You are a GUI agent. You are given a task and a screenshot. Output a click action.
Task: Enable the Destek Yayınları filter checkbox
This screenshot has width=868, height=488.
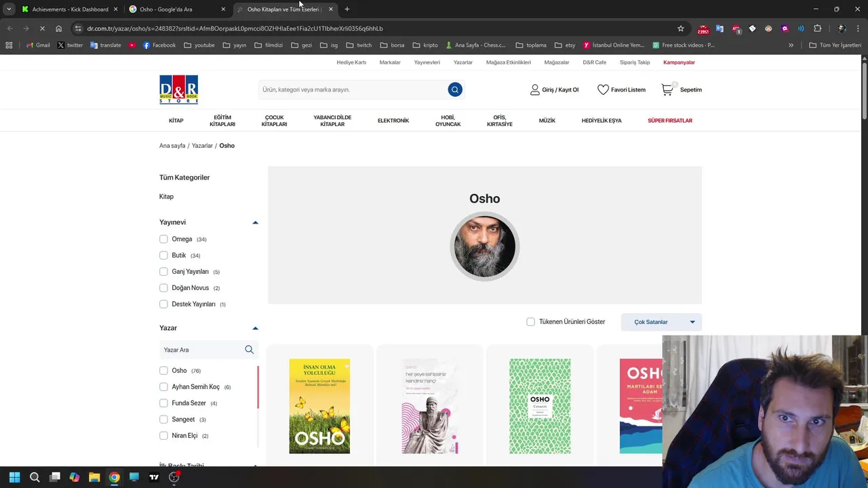[163, 304]
